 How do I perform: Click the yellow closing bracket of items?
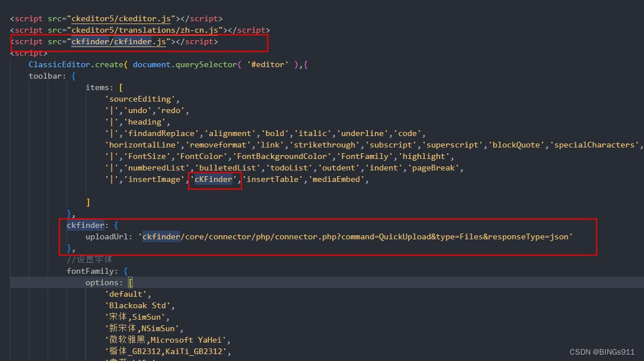pyautogui.click(x=88, y=203)
